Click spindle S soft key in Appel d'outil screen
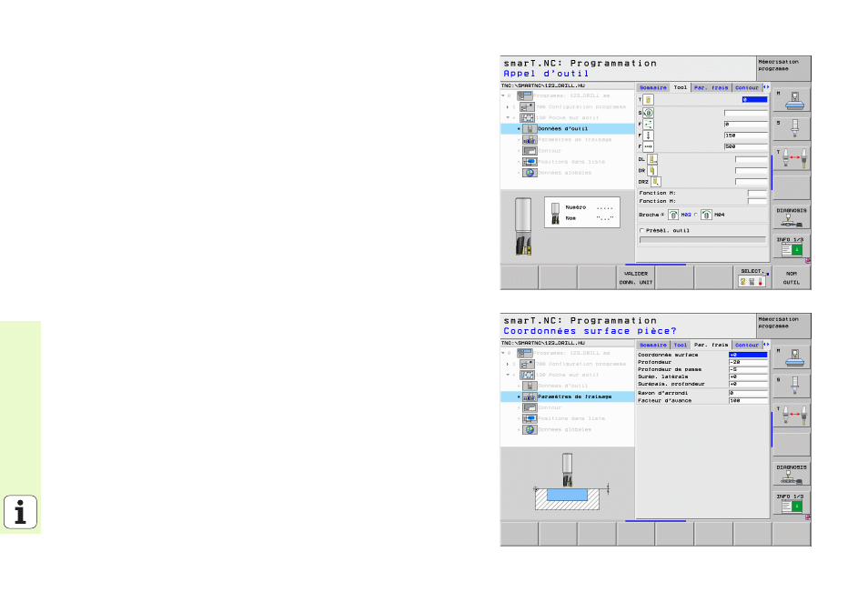This screenshot has width=868, height=612. tap(792, 129)
